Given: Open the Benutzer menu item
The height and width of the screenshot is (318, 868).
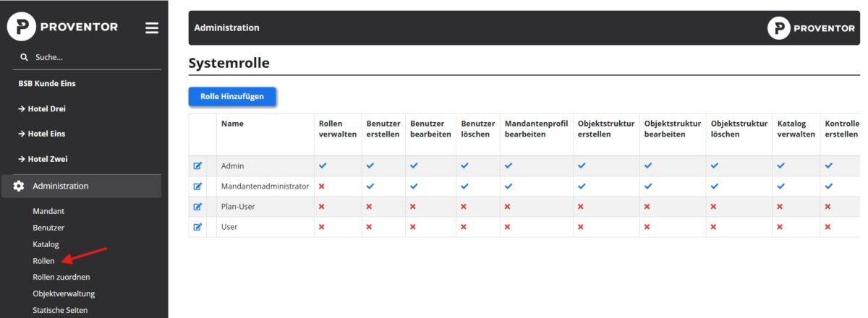Looking at the screenshot, I should coord(48,228).
